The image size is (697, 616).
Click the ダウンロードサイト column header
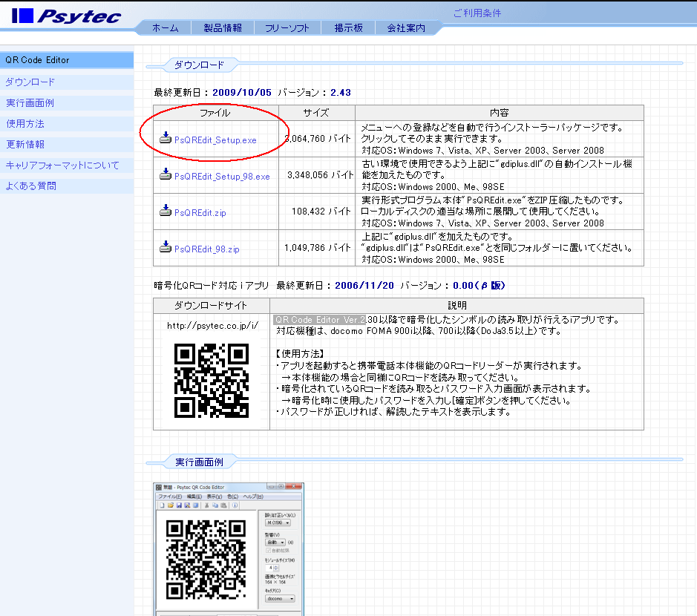click(211, 306)
